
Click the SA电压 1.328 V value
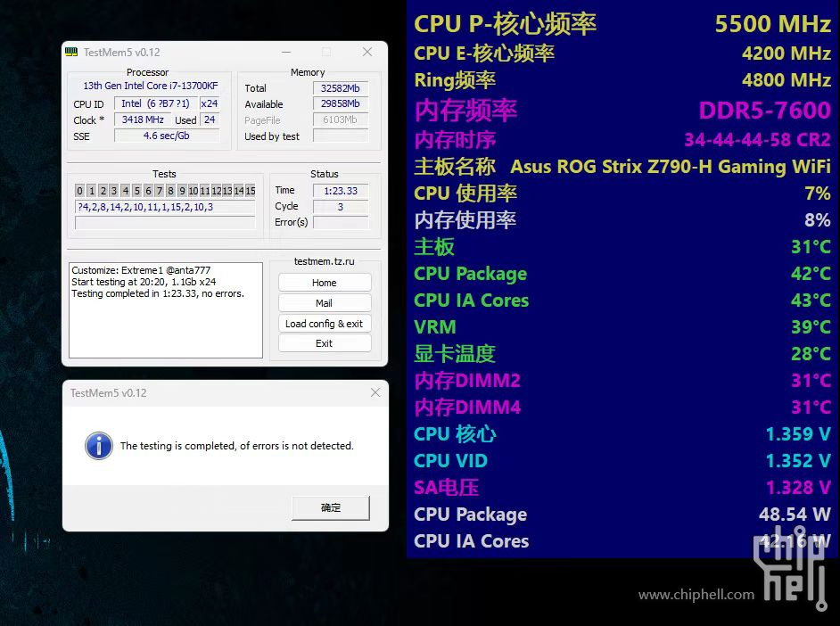pyautogui.click(x=798, y=487)
